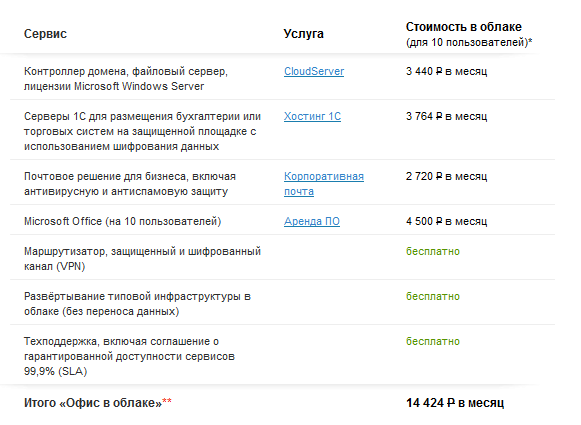Click the Microsoft Office row description

pyautogui.click(x=123, y=221)
